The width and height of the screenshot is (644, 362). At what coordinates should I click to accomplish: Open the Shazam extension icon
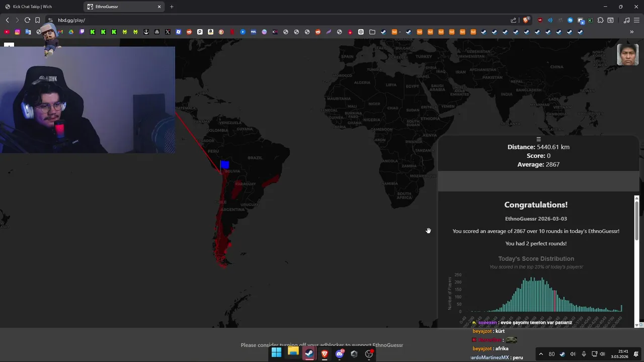coord(570,20)
